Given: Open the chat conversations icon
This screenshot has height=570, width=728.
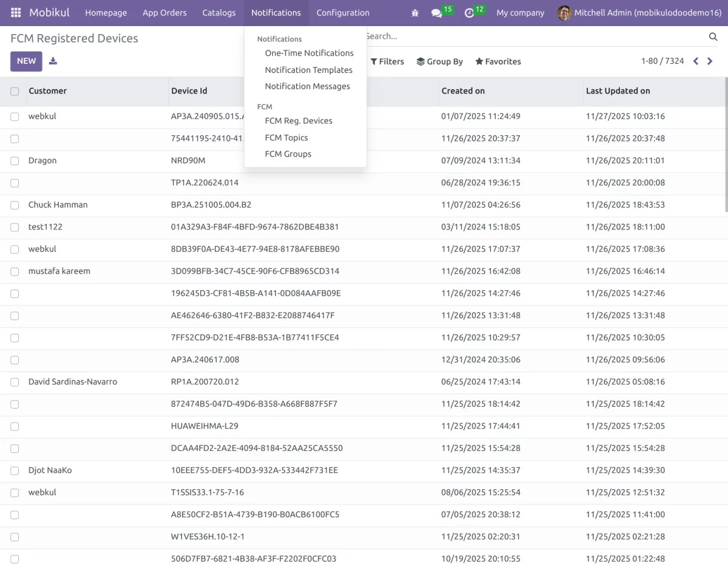Looking at the screenshot, I should 437,13.
